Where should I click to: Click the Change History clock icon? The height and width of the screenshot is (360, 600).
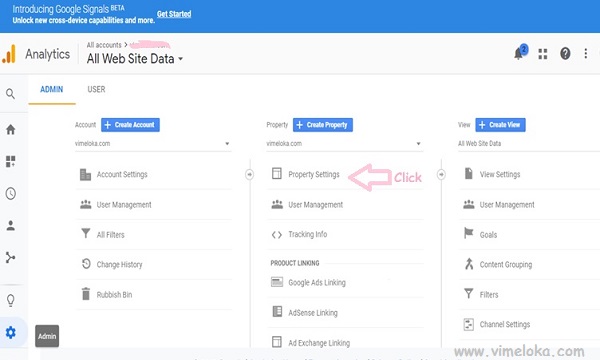click(86, 264)
